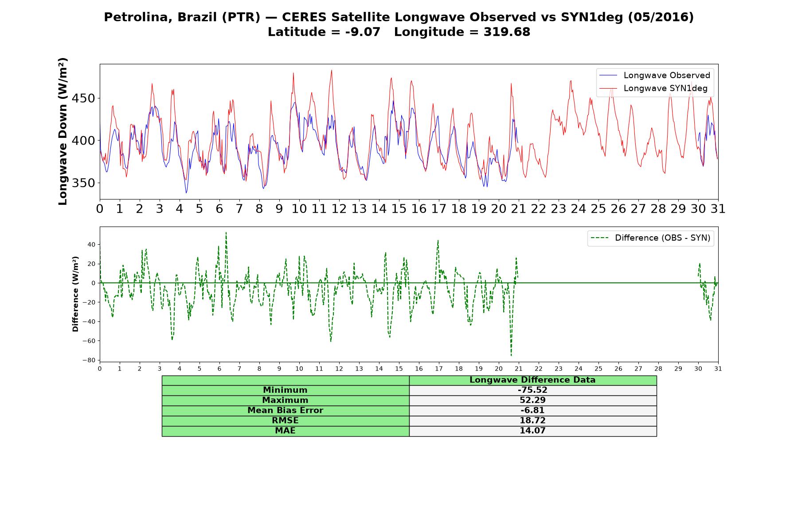Click the Minimum value -75.52 cell

(x=532, y=390)
